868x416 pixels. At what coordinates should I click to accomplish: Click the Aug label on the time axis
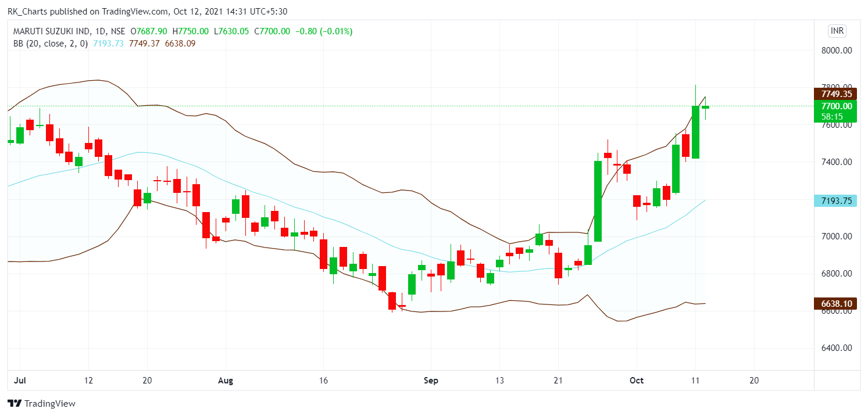[225, 381]
